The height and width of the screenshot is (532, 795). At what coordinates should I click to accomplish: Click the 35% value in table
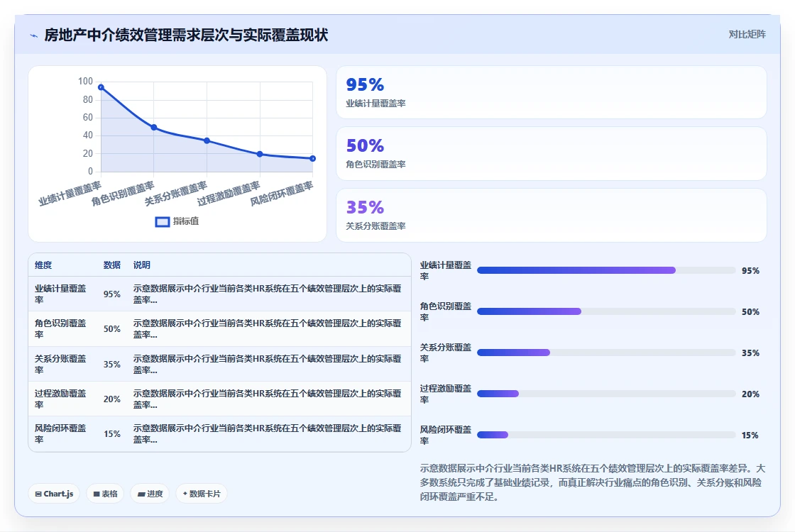112,365
